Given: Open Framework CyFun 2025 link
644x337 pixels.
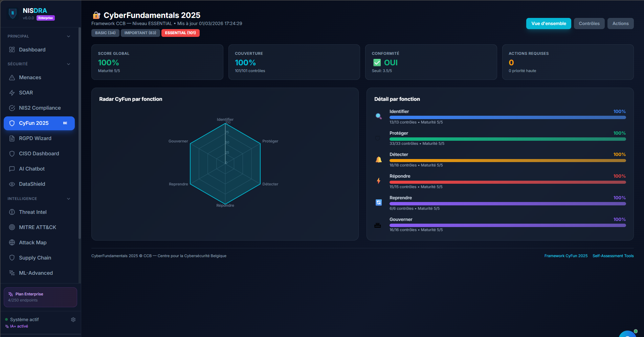Looking at the screenshot, I should pyautogui.click(x=566, y=256).
